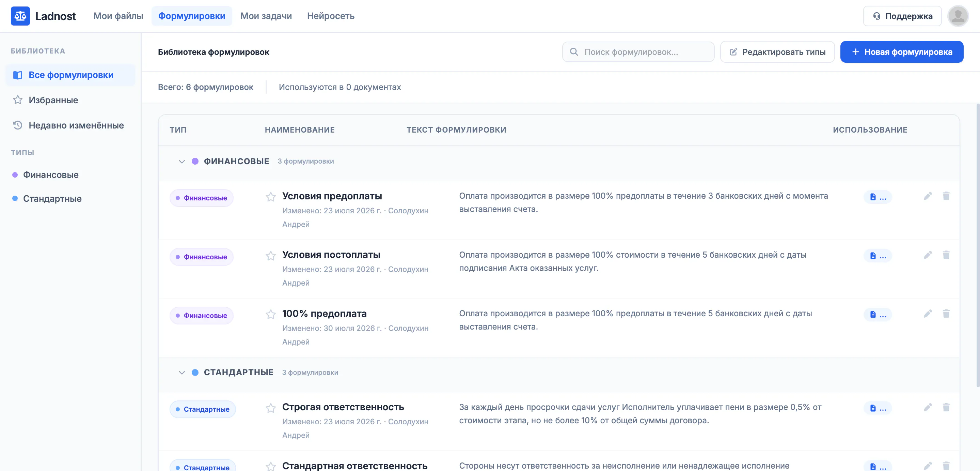Open the user avatar profile icon
This screenshot has height=471, width=980.
pos(958,16)
